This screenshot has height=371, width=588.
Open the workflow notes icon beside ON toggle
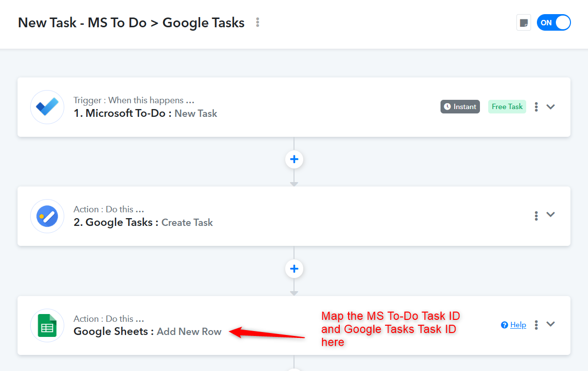[524, 22]
